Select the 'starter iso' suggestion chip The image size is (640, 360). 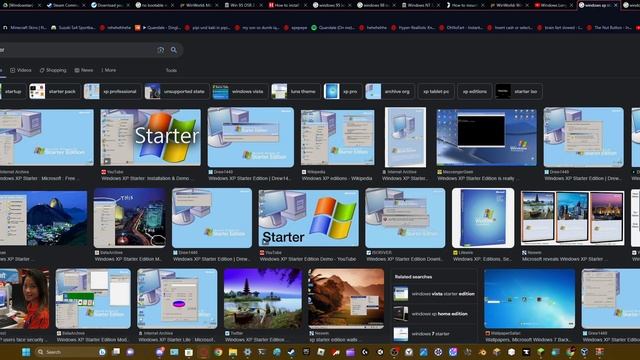(518, 91)
